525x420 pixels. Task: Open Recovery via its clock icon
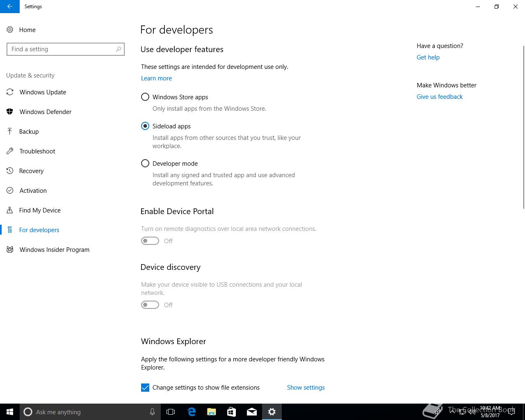[10, 171]
